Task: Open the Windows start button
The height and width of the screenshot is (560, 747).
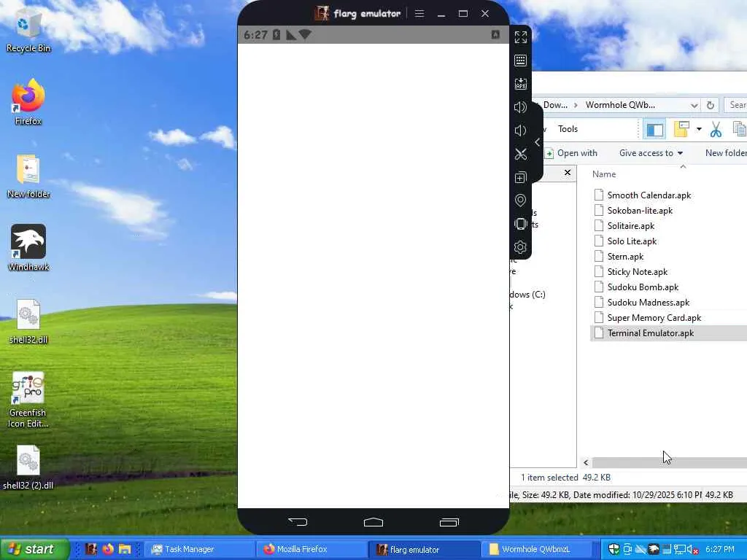Action: [x=34, y=549]
